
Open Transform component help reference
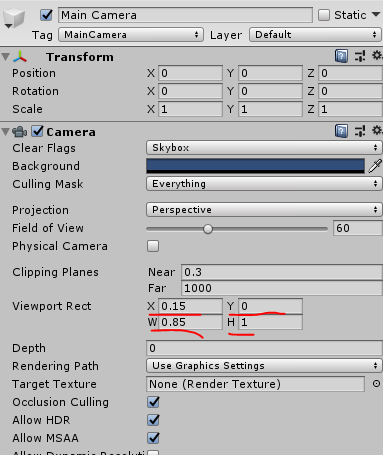(341, 56)
